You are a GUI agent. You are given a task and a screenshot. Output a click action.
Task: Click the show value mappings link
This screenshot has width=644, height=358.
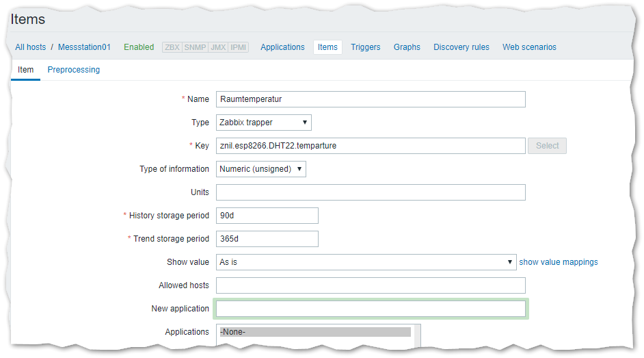tap(559, 262)
